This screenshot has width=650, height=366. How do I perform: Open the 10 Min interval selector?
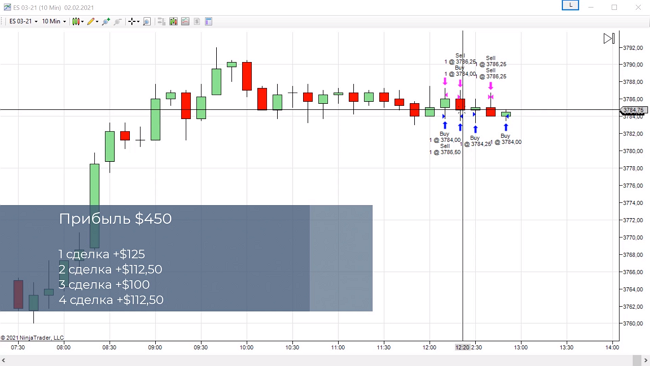tap(54, 21)
